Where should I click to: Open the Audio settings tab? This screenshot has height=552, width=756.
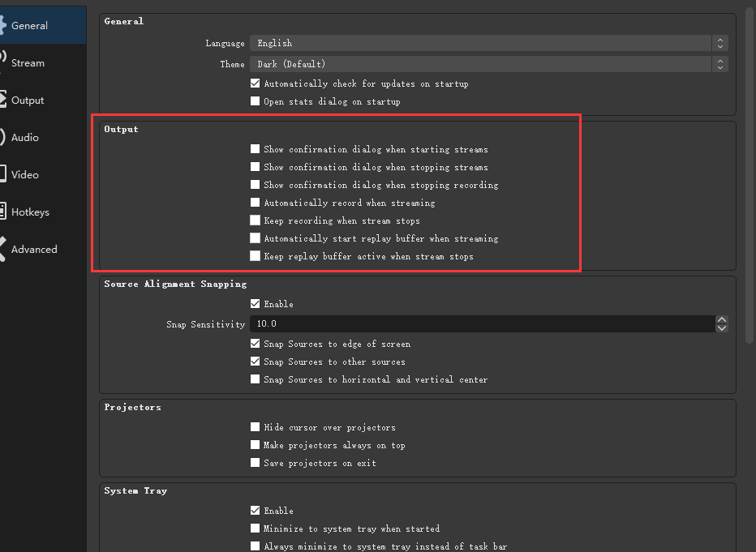pos(43,137)
